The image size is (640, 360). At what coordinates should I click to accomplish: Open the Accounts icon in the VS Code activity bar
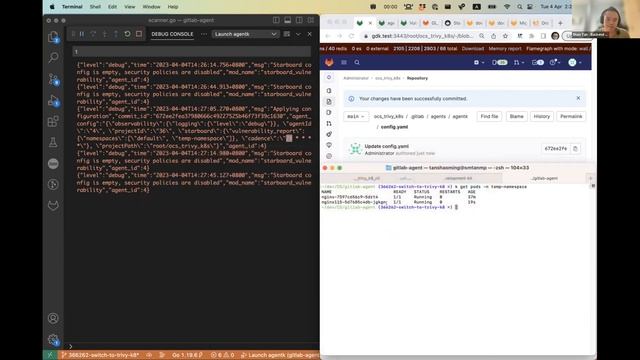53,318
